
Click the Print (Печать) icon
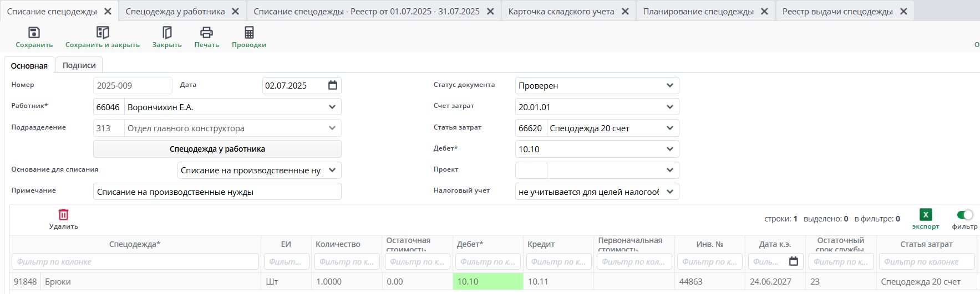[x=206, y=33]
